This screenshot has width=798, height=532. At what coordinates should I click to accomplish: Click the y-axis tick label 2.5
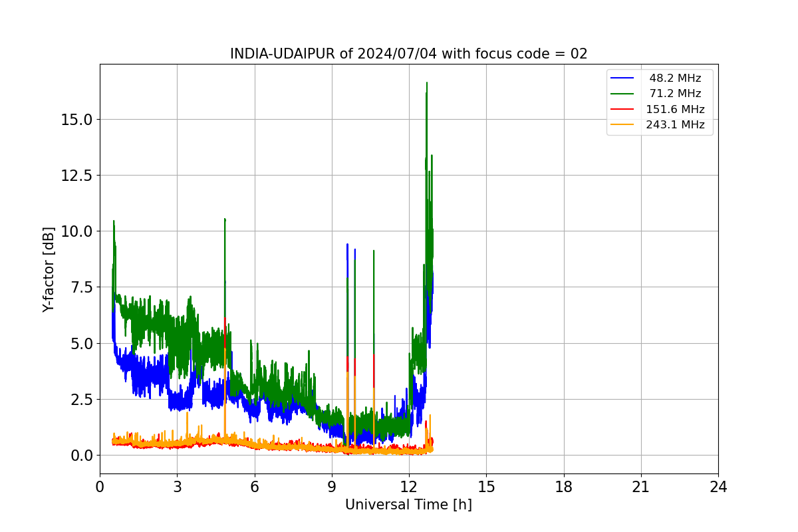pyautogui.click(x=82, y=400)
